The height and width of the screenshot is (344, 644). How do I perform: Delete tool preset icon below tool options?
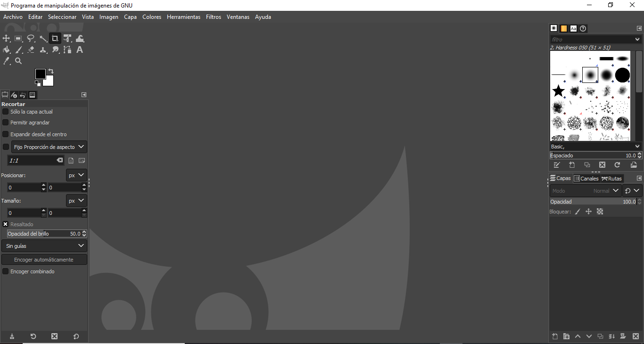pos(54,336)
